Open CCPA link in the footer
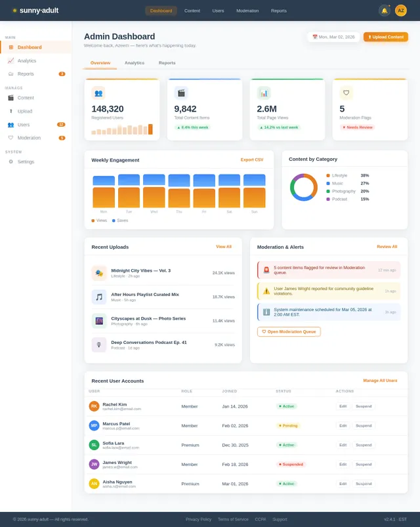The height and width of the screenshot is (527, 420). point(261,519)
